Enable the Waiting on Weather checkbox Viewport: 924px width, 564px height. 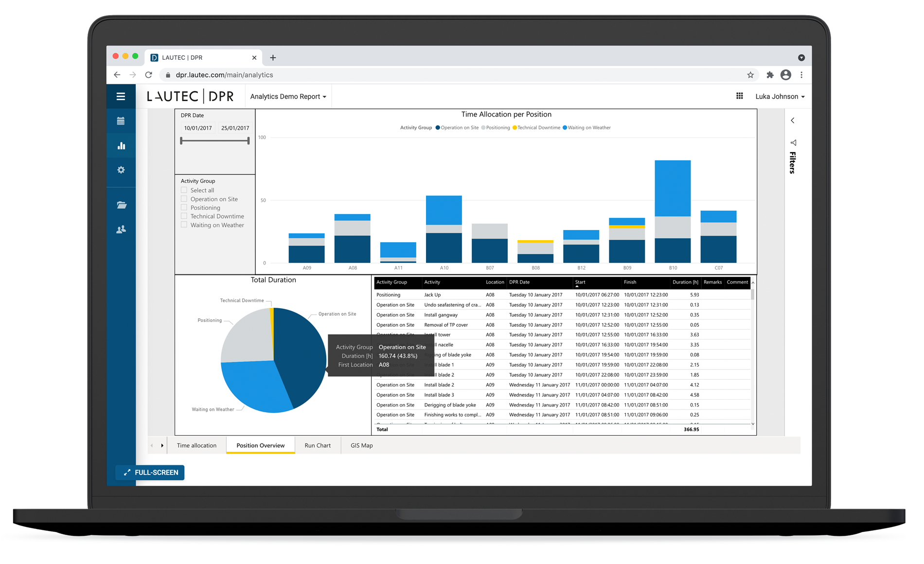click(x=184, y=225)
